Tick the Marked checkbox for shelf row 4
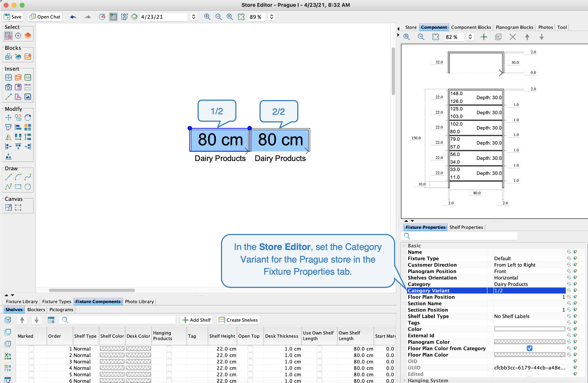 point(31,368)
